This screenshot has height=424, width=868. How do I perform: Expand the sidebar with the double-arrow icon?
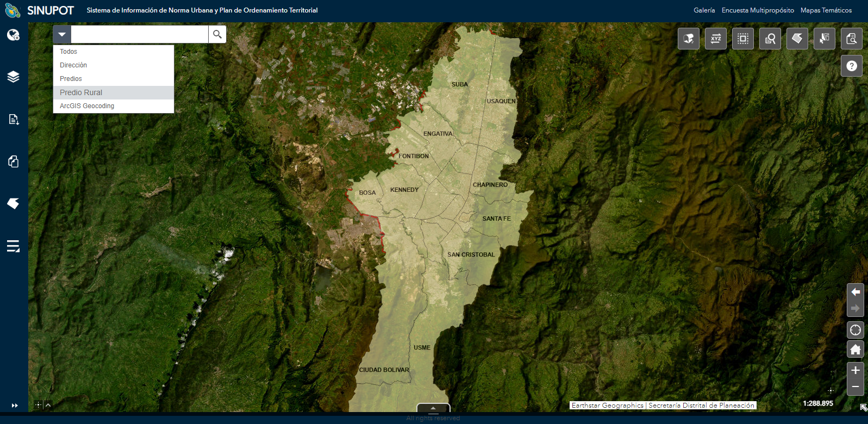click(15, 406)
